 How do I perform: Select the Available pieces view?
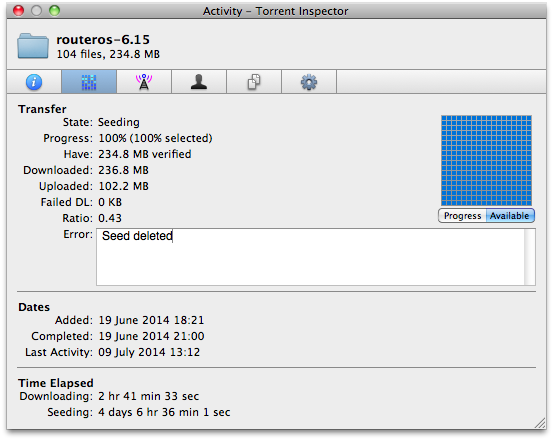coord(510,216)
